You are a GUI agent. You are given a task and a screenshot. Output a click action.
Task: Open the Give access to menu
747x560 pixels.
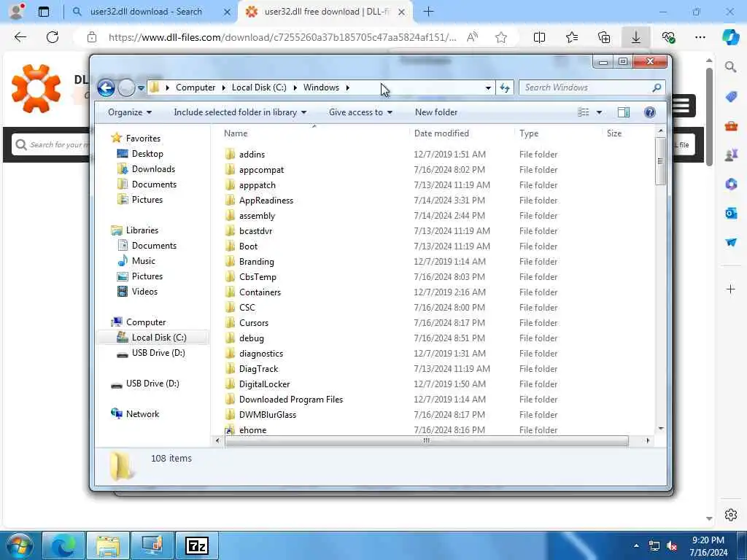tap(360, 112)
